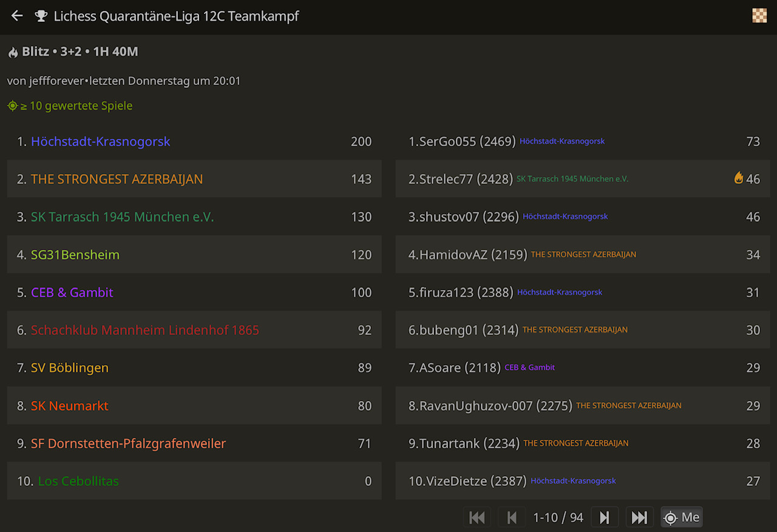Image resolution: width=777 pixels, height=532 pixels.
Task: Click the CEB & Gambit tag next to ASoare
Action: pyautogui.click(x=529, y=368)
